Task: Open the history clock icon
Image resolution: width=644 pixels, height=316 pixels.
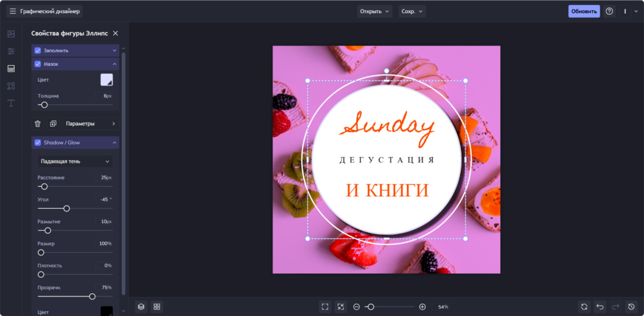Action: [631, 306]
